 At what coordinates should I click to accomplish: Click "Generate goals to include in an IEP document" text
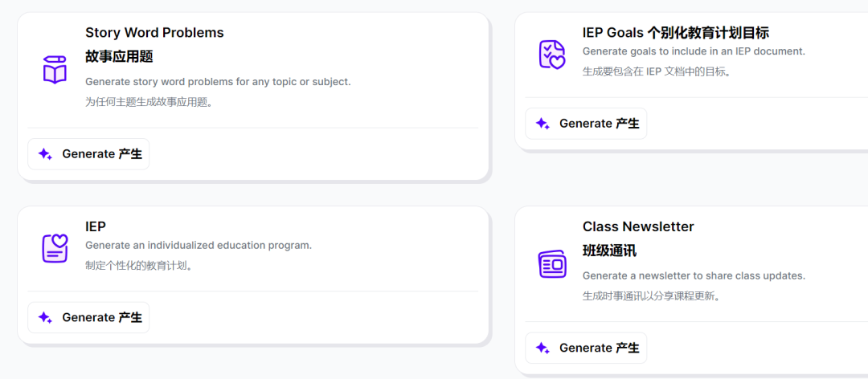694,51
